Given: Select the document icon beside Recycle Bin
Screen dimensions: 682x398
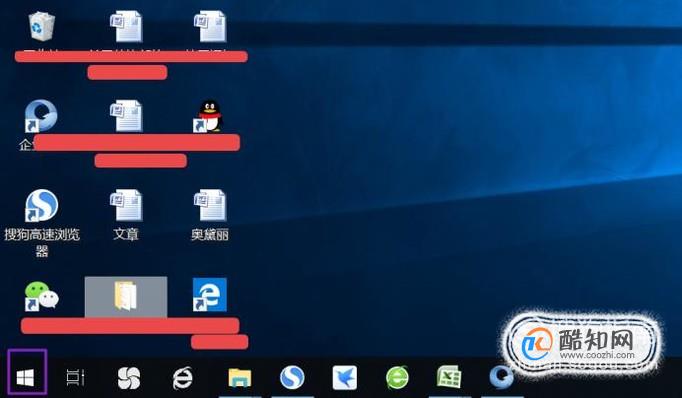Looking at the screenshot, I should (126, 26).
